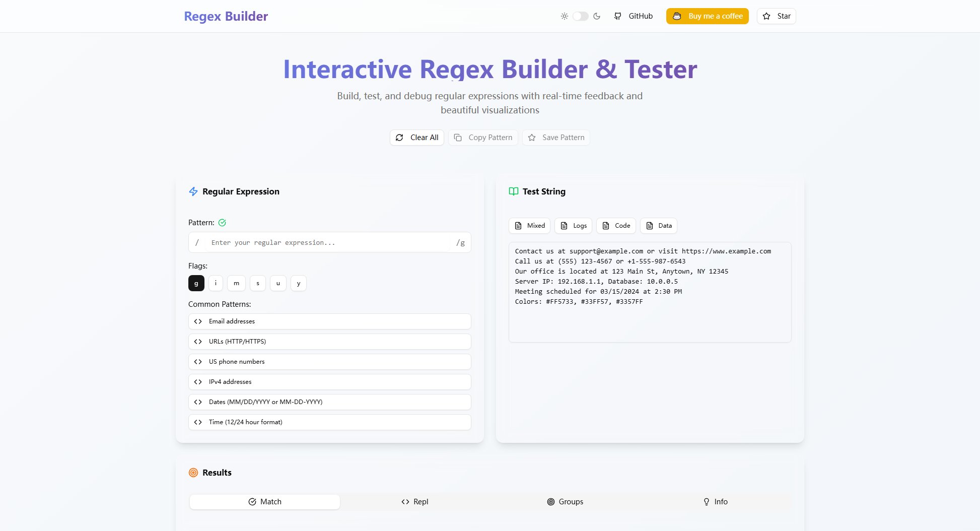Click the Clear All refresh icon

tap(399, 138)
